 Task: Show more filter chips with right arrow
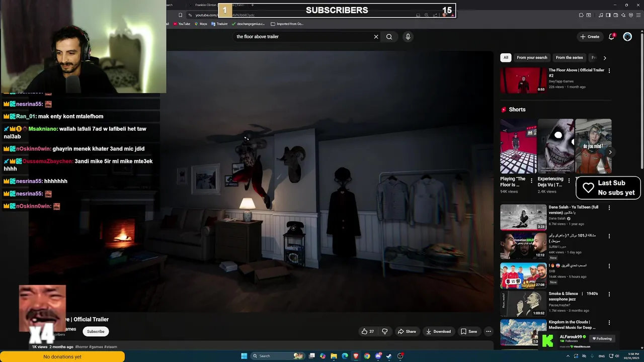(x=605, y=58)
